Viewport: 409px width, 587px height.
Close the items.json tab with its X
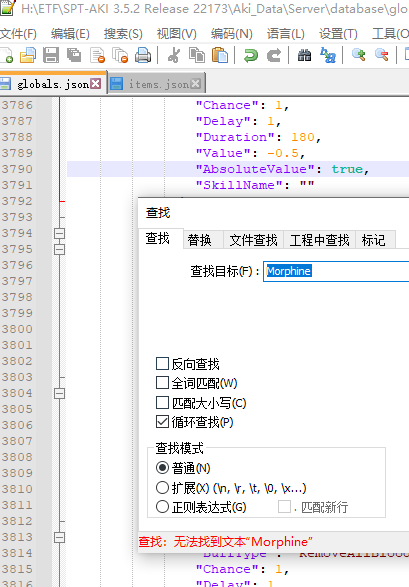coord(196,84)
